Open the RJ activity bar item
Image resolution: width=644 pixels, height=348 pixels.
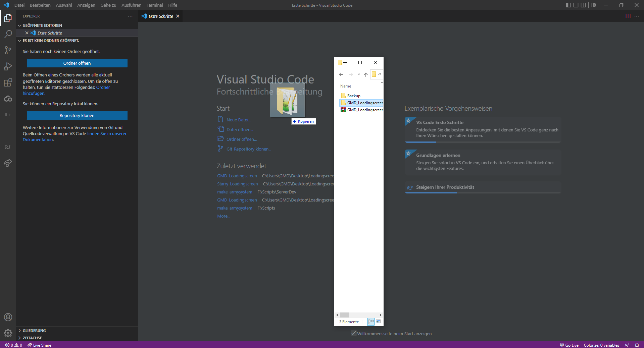pos(8,147)
